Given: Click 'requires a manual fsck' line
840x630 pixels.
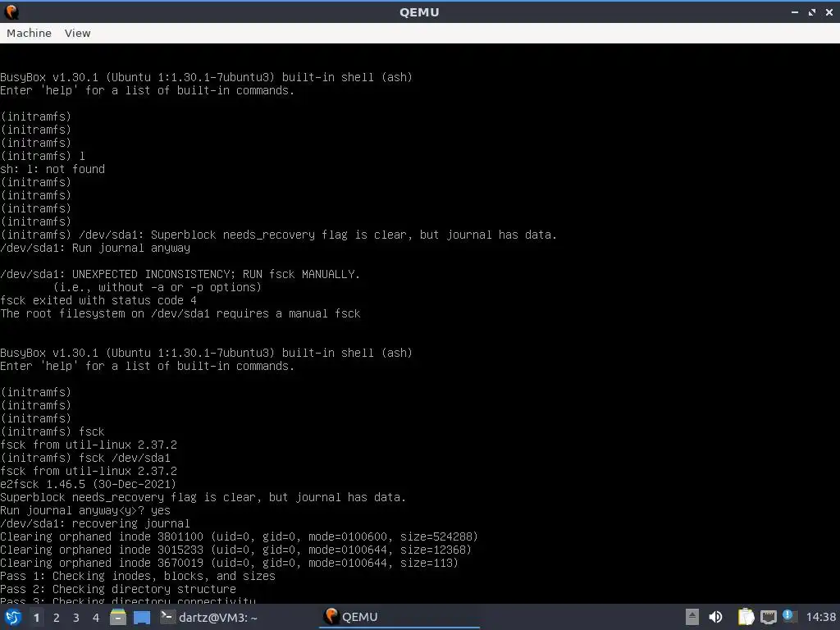Looking at the screenshot, I should 180,314.
